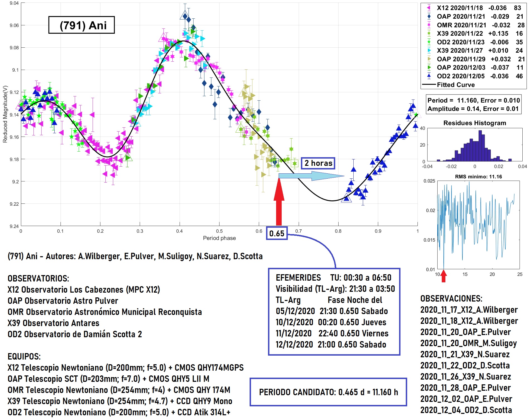Click observation '2020_11_20_OMR_M.Suligoy'
Viewport: 531px width, 420px height.
pos(469,343)
